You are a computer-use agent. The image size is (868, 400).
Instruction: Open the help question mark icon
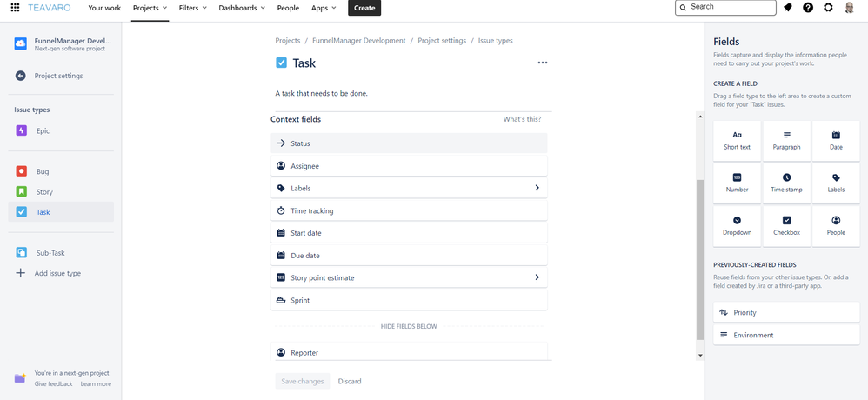click(x=808, y=8)
